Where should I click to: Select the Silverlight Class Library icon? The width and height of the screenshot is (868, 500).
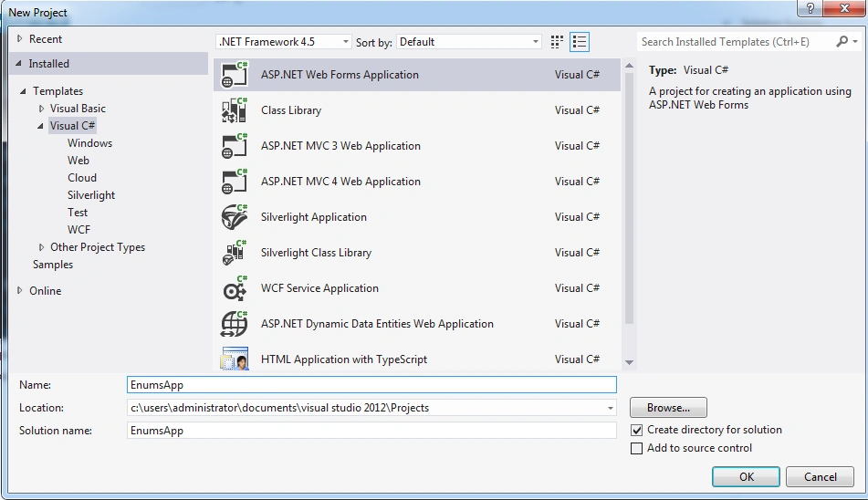pyautogui.click(x=235, y=253)
